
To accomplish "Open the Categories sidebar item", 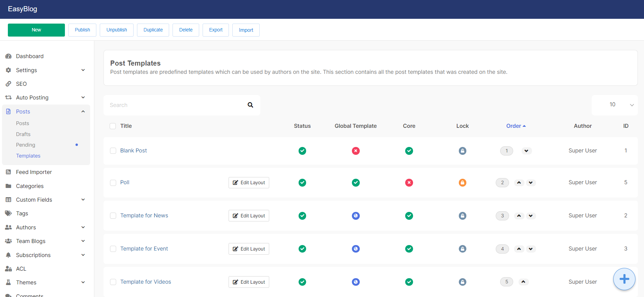I will [30, 186].
